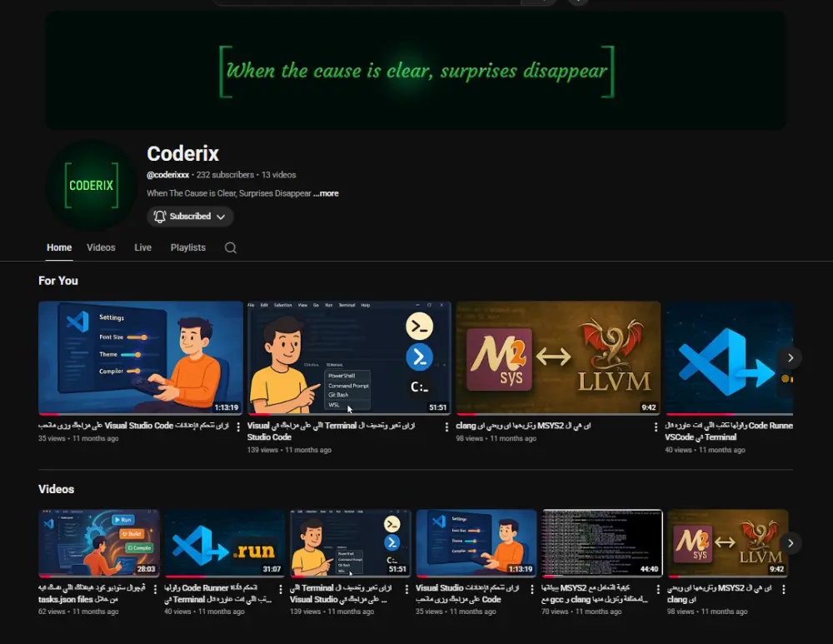Play the terminal-output thumbnail lasting 44:40
The image size is (833, 644).
click(x=602, y=543)
